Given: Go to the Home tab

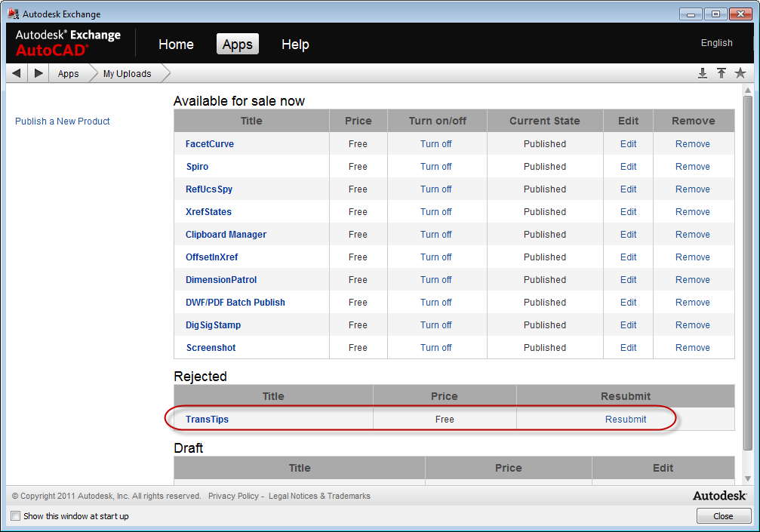Looking at the screenshot, I should (176, 45).
